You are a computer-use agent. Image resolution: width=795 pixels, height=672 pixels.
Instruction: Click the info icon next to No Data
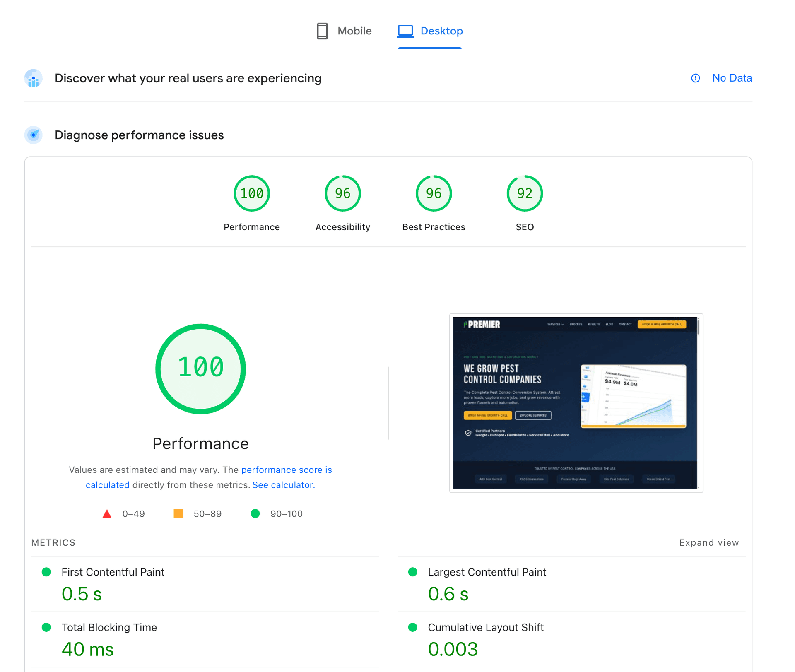(695, 78)
